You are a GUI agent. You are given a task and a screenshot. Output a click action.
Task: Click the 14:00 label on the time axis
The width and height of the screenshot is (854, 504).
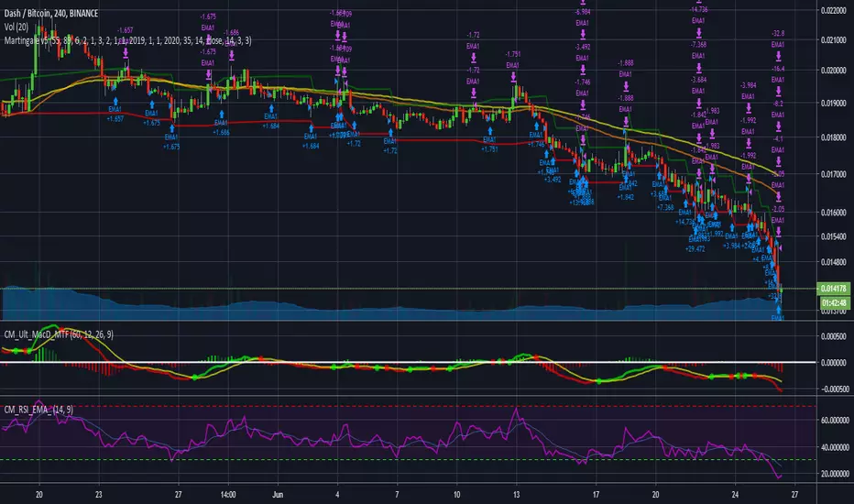[228, 495]
